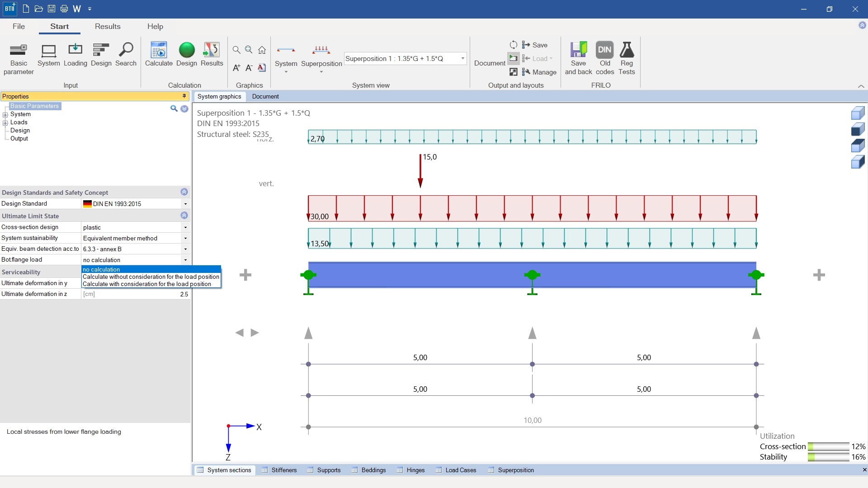Expand the System node in Properties tree
The image size is (868, 488).
coord(5,114)
